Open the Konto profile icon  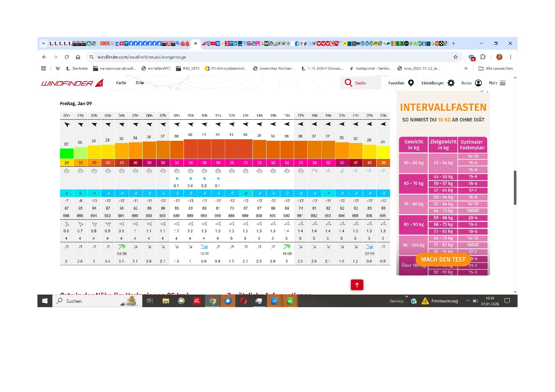pos(478,83)
